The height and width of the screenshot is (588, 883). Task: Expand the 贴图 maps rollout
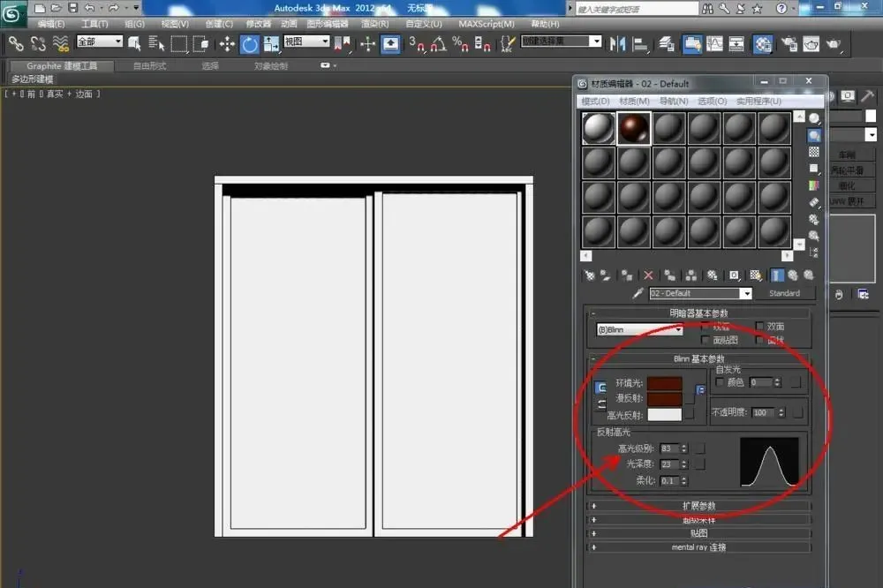698,532
